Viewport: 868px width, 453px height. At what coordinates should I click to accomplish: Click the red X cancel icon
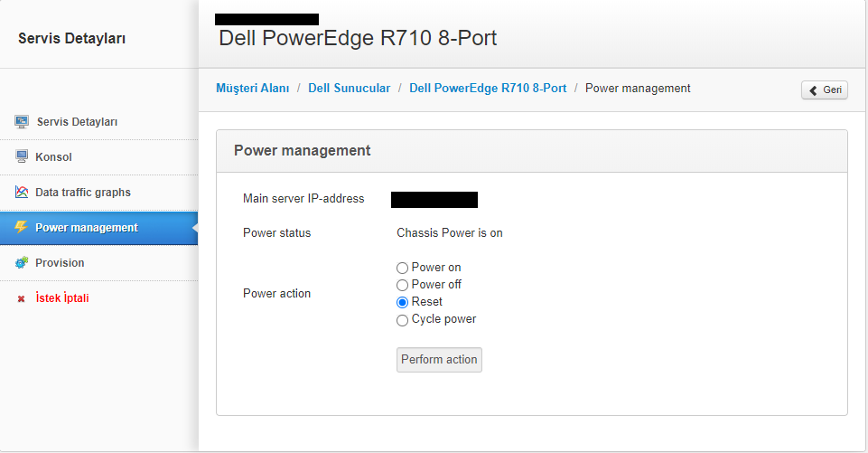pyautogui.click(x=21, y=299)
